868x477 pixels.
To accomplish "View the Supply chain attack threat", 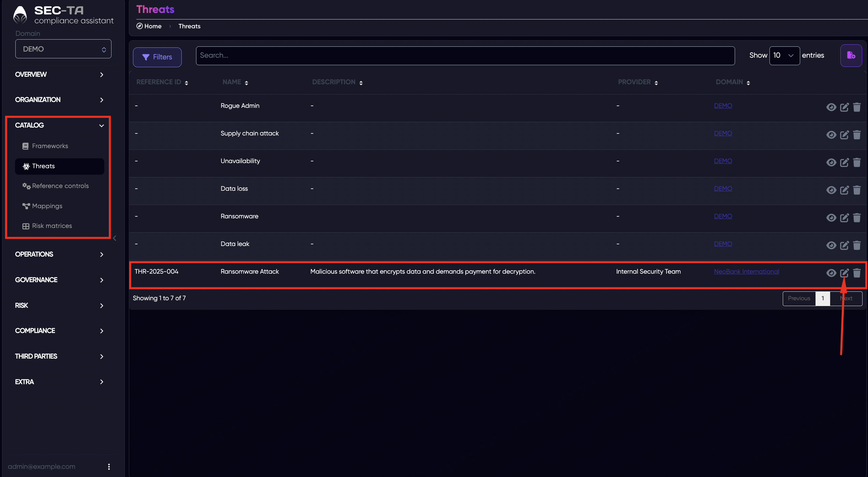I will coord(831,135).
